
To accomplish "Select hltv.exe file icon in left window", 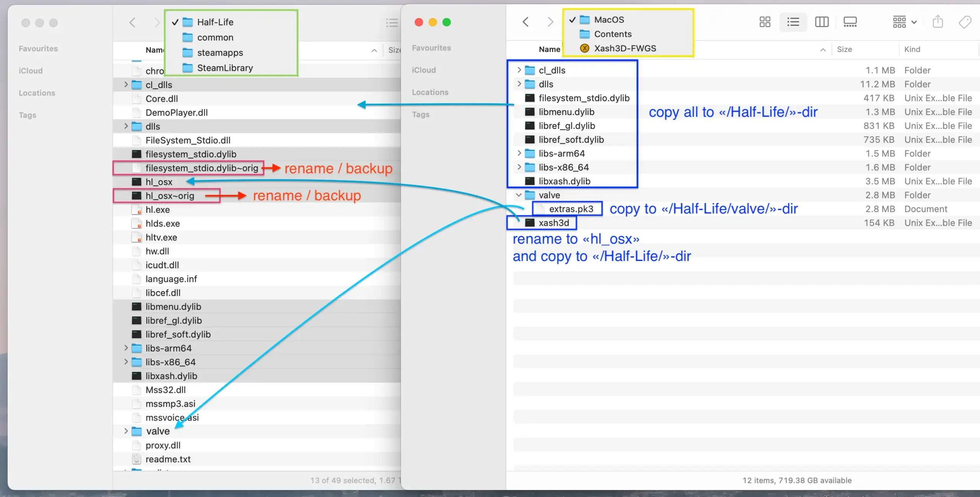I will coord(136,237).
